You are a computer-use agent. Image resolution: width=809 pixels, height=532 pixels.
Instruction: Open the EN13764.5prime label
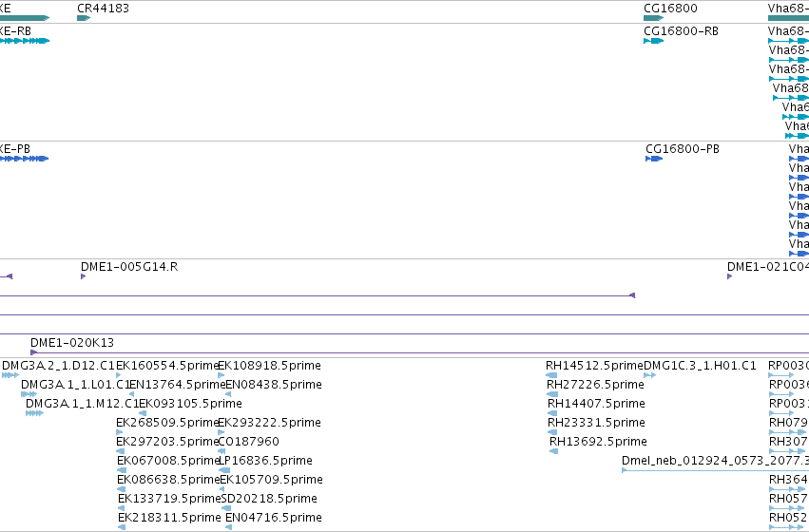tap(177, 385)
